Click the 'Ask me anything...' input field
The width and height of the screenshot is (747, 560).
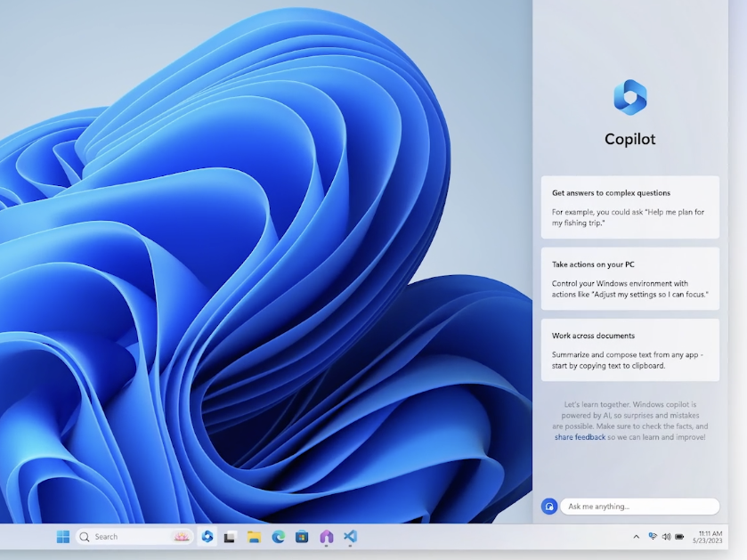click(x=640, y=507)
